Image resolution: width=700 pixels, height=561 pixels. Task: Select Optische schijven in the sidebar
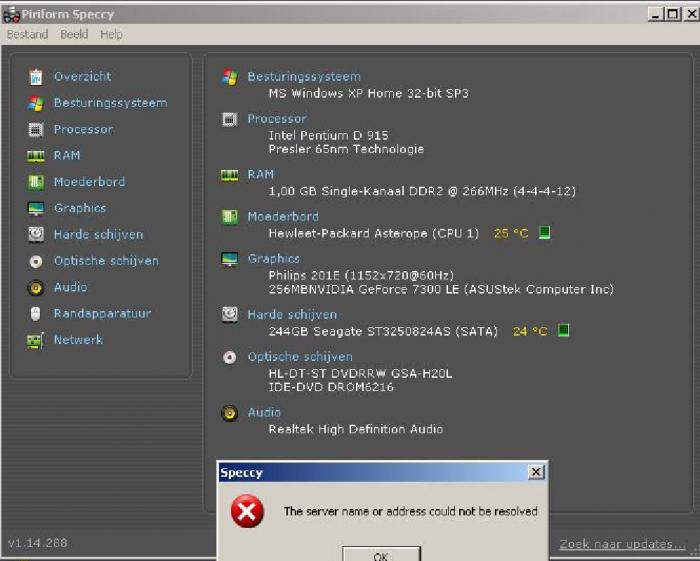pyautogui.click(x=106, y=261)
